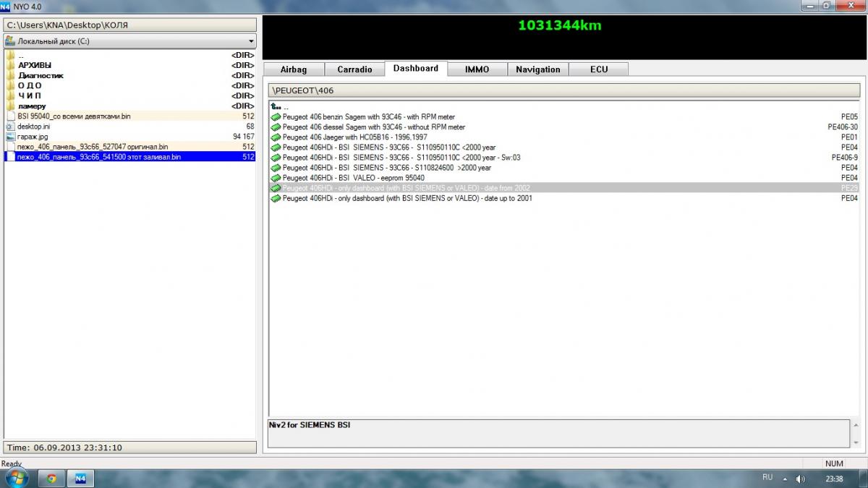Click the description box scroll down arrow
Screen dimensions: 868x488
tap(857, 442)
